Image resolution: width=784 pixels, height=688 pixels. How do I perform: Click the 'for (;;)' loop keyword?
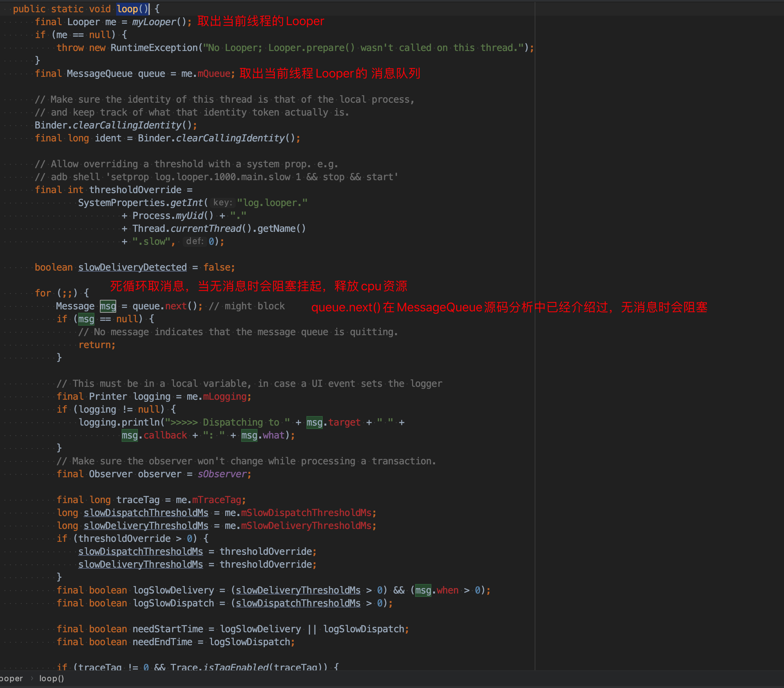tap(42, 293)
